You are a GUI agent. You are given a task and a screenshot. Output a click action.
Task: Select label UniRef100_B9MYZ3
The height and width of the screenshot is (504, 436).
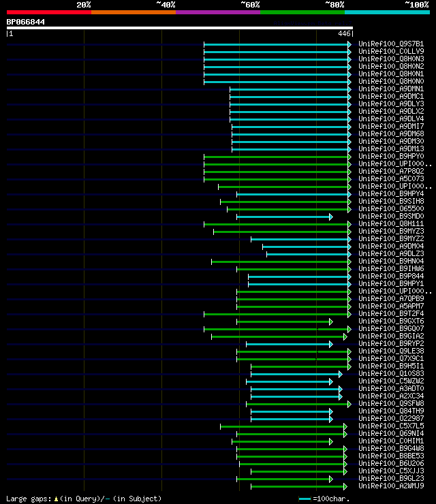point(391,231)
